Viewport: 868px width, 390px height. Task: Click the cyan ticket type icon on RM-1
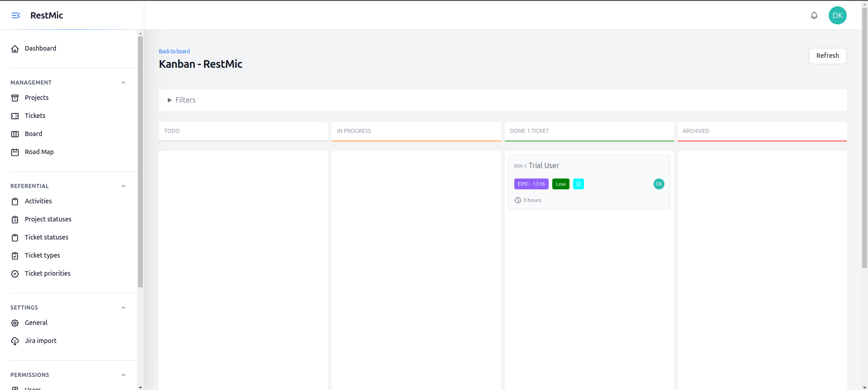click(x=579, y=184)
